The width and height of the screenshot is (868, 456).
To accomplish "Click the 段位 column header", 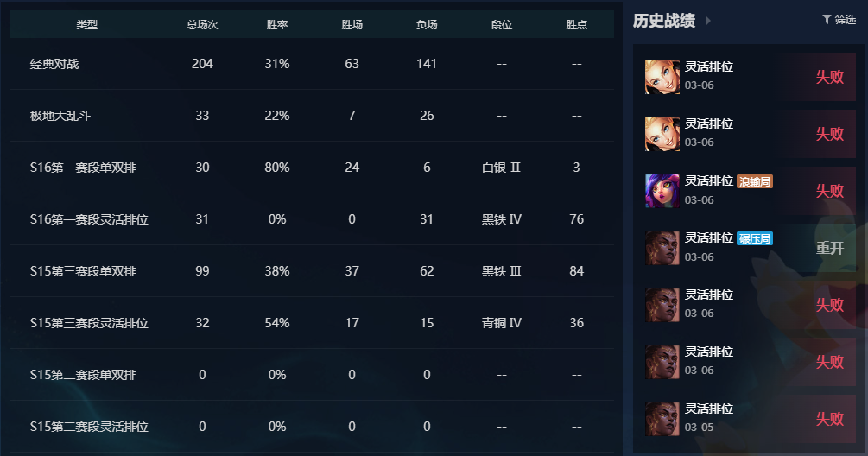I will tap(502, 25).
